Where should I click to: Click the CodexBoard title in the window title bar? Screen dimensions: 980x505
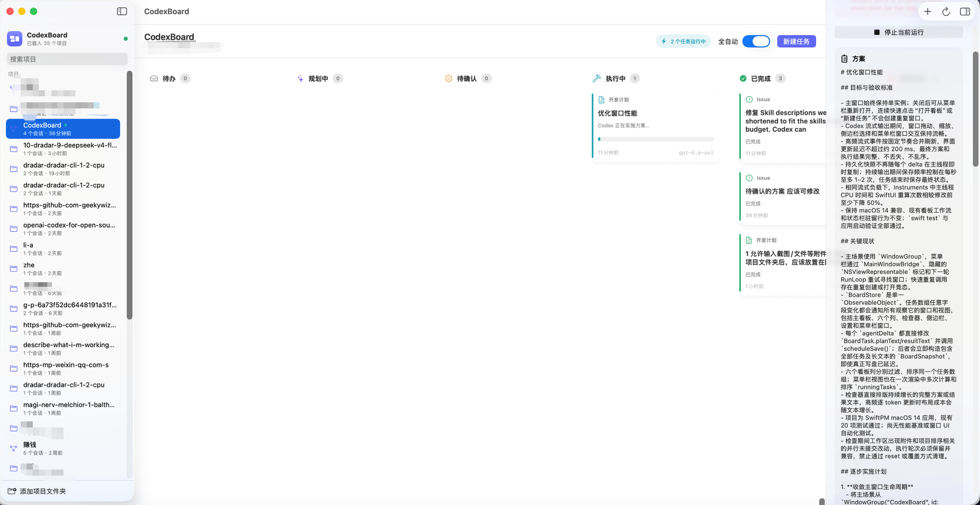166,11
